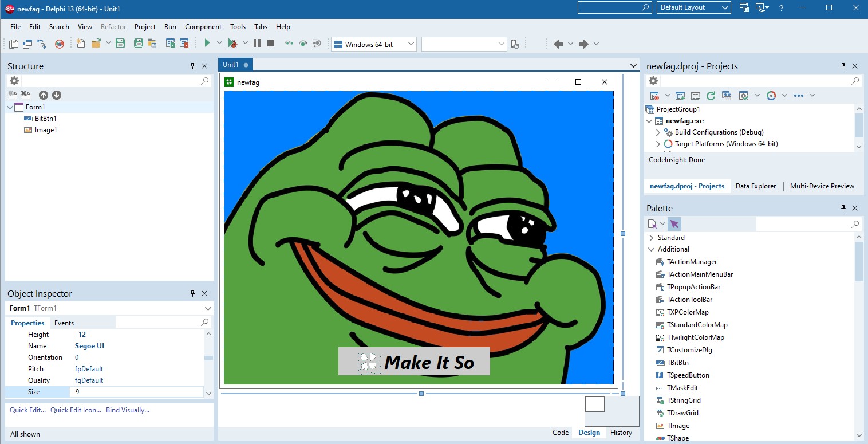Open the Run button dropdown arrow
Screen dimensions: 868x444
tap(220, 43)
